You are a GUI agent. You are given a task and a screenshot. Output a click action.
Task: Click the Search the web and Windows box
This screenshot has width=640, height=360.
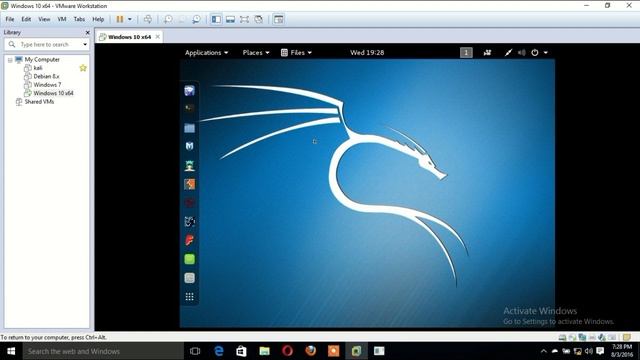103,351
